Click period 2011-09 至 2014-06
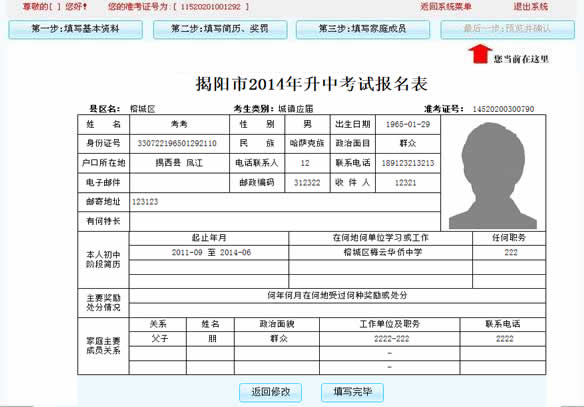 pos(211,252)
